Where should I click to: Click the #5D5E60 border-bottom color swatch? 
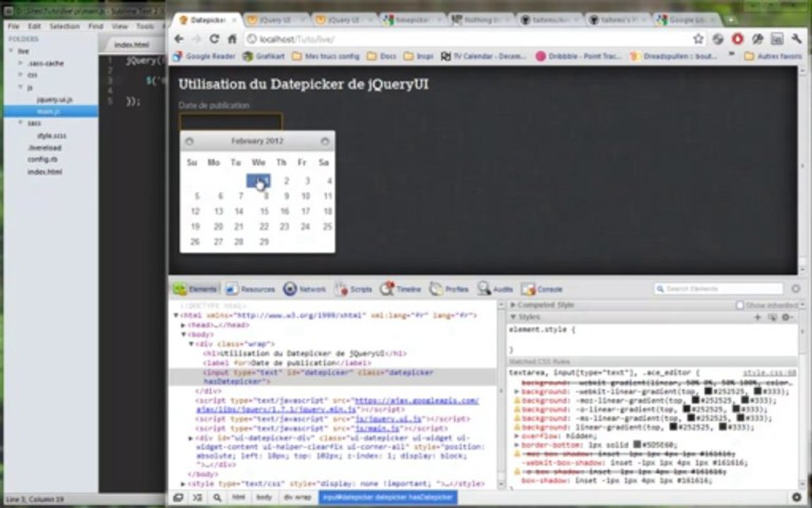(637, 445)
